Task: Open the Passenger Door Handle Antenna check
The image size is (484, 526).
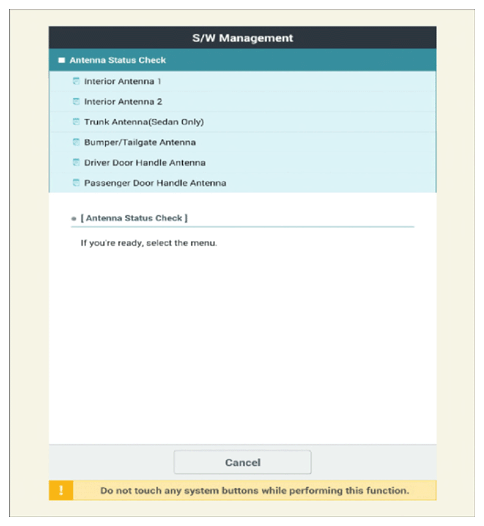Action: [243, 183]
